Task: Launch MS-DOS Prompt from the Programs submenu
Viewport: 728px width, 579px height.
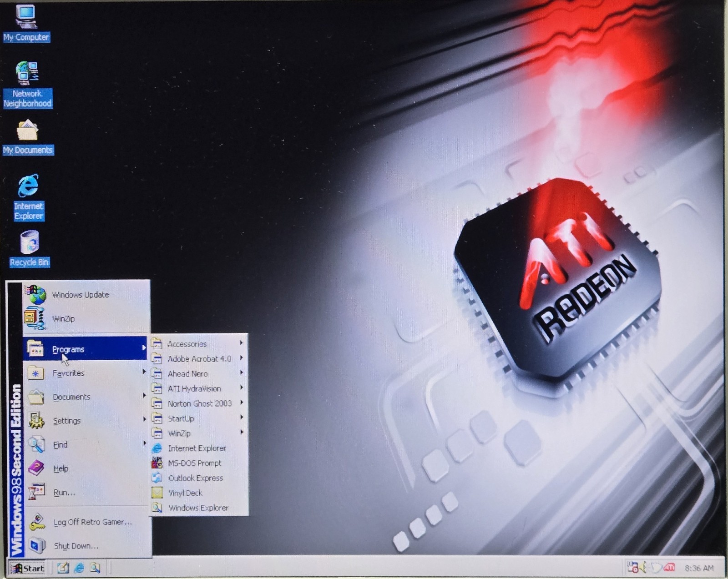Action: pos(199,463)
